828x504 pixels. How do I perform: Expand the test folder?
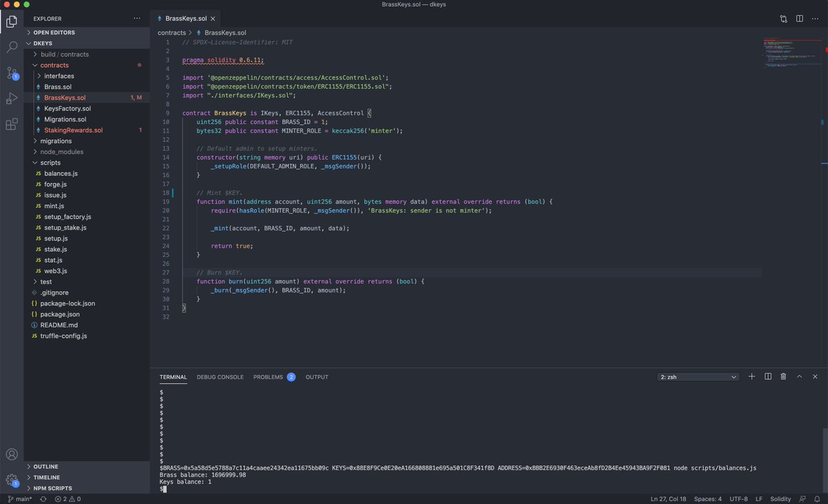(x=87, y=281)
